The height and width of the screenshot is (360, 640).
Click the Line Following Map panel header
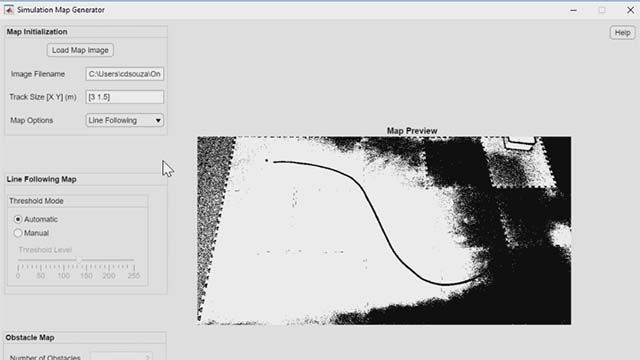click(x=42, y=179)
